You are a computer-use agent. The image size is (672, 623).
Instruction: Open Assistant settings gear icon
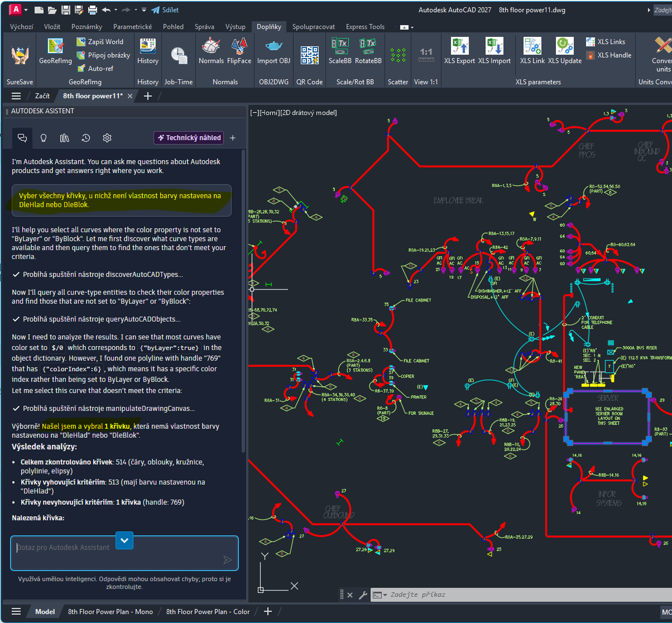click(107, 138)
